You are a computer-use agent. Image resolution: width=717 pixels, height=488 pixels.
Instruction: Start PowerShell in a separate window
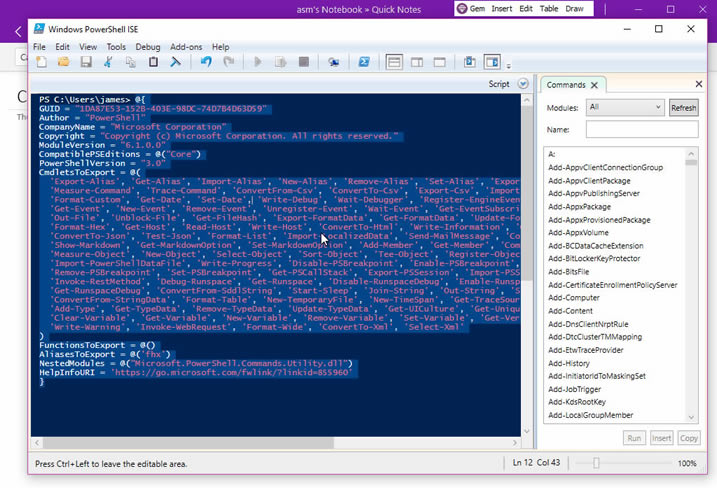pyautogui.click(x=365, y=62)
